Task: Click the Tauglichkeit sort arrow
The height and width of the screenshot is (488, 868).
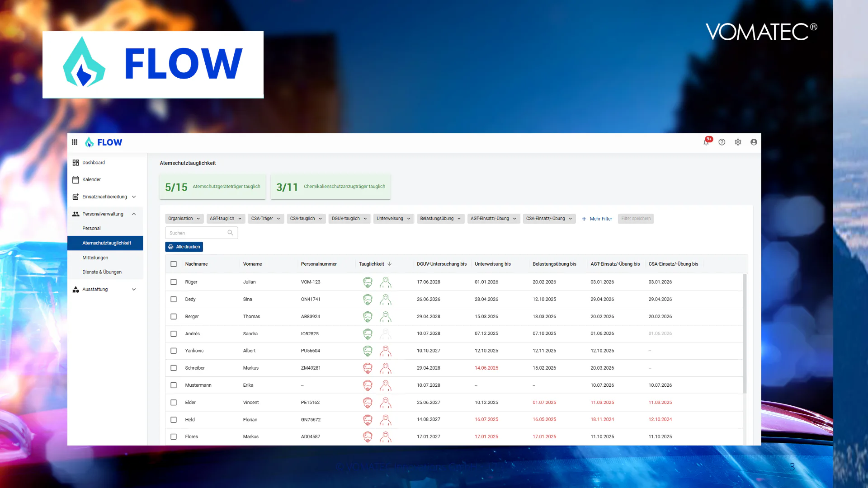Action: point(390,264)
